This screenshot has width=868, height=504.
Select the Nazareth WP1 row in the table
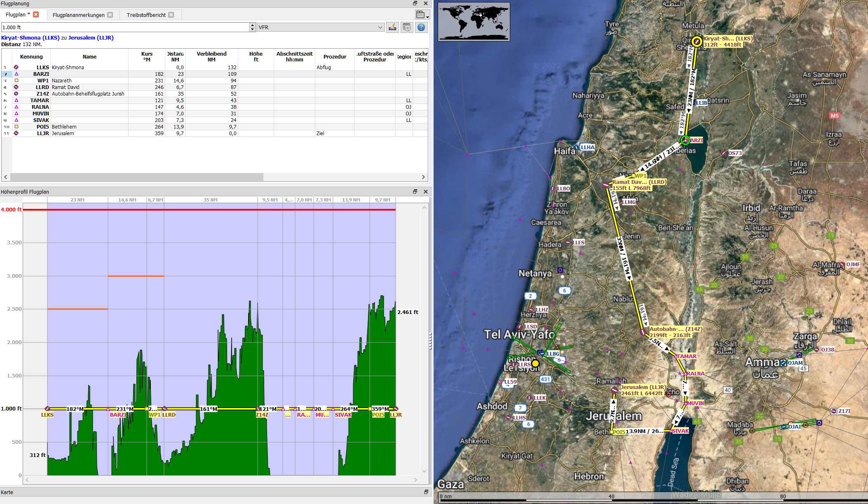tap(214, 80)
